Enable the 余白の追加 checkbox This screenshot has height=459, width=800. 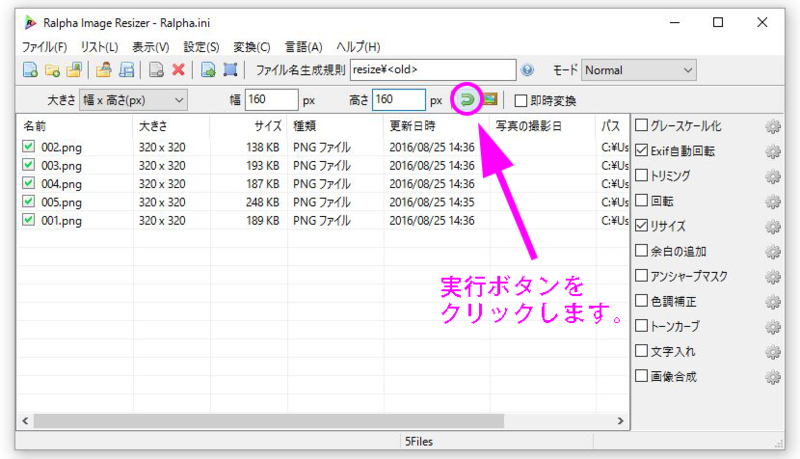tap(641, 250)
